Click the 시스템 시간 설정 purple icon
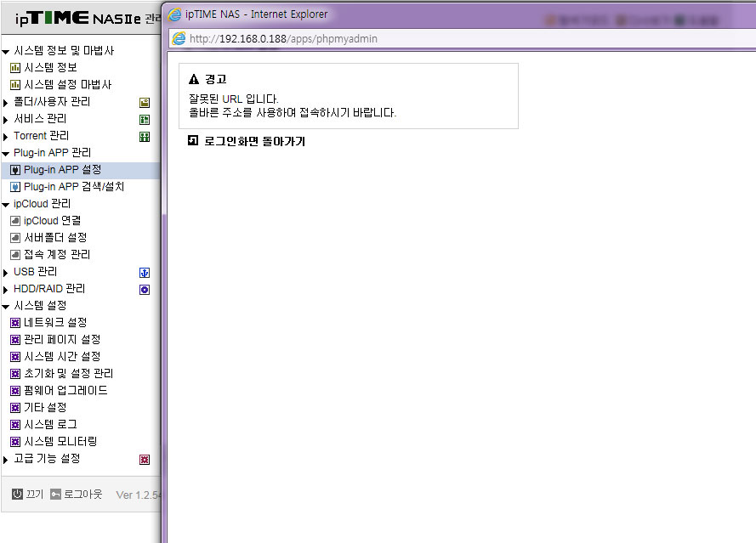 pyautogui.click(x=15, y=357)
